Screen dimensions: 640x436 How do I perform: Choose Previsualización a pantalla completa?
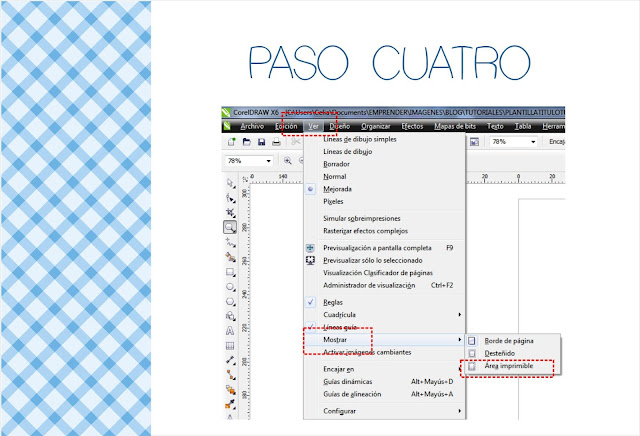(377, 248)
